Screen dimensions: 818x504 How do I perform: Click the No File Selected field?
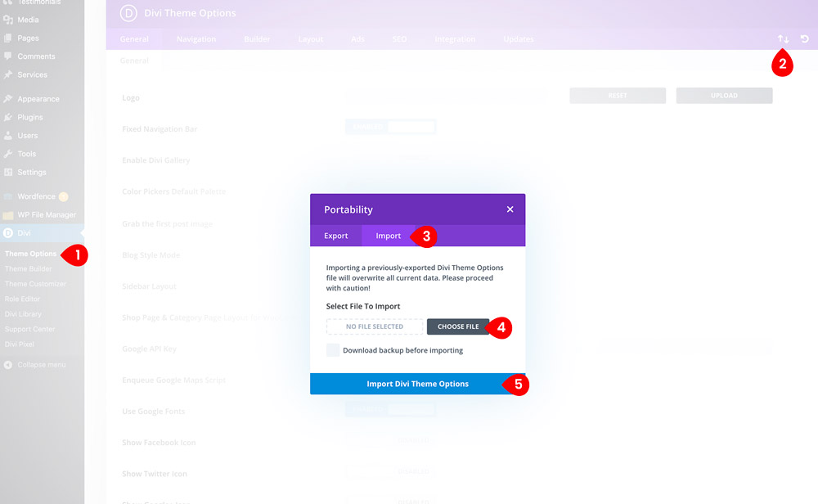tap(375, 326)
